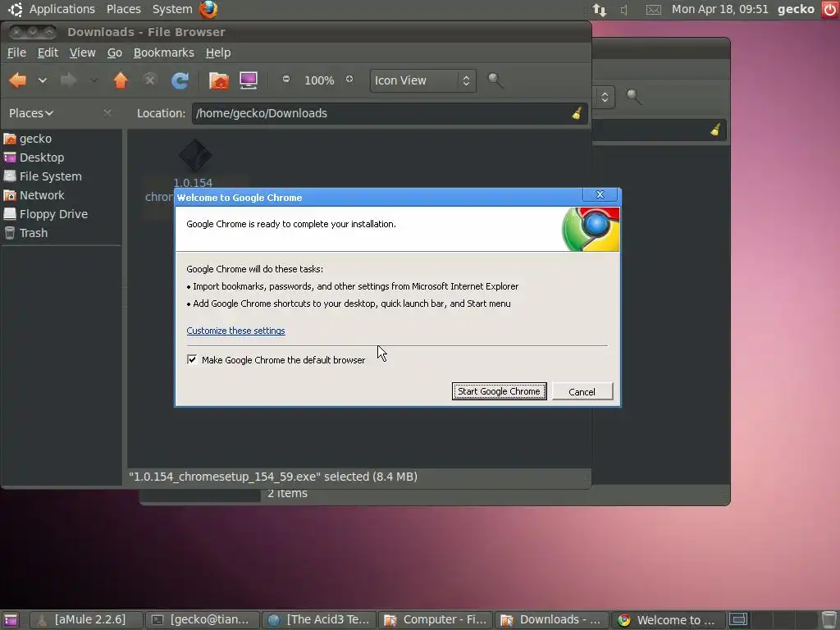
Task: Open Trash in Places sidebar
Action: (62, 233)
